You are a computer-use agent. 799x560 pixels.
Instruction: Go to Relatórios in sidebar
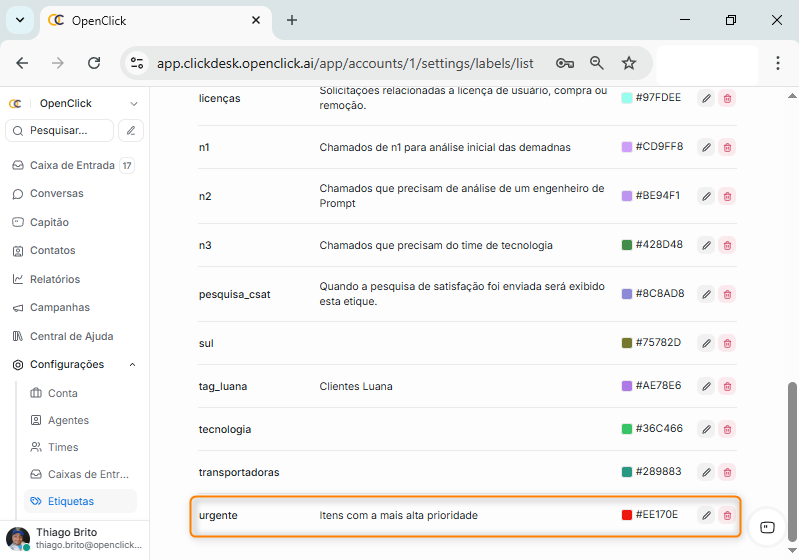coord(54,279)
